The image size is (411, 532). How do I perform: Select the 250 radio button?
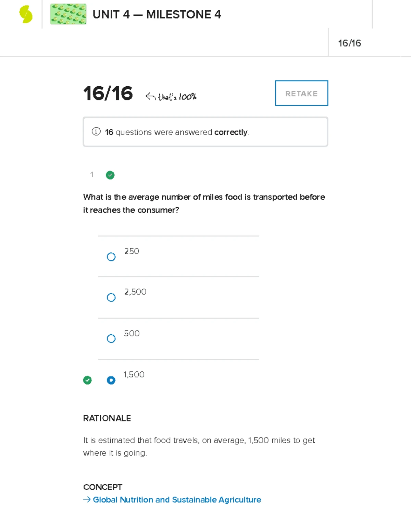pos(111,257)
